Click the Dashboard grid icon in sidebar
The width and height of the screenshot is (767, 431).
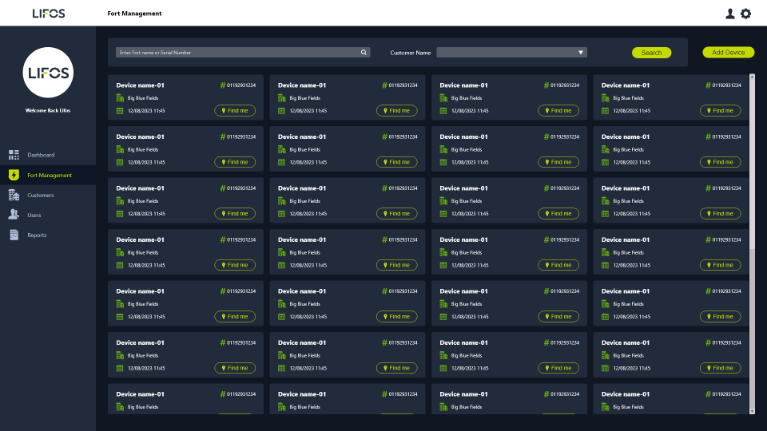coord(14,155)
